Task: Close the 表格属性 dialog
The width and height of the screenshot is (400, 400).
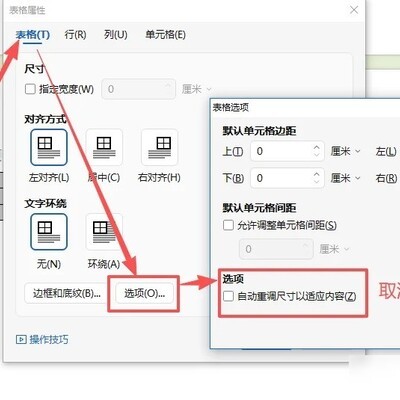Action: (354, 10)
